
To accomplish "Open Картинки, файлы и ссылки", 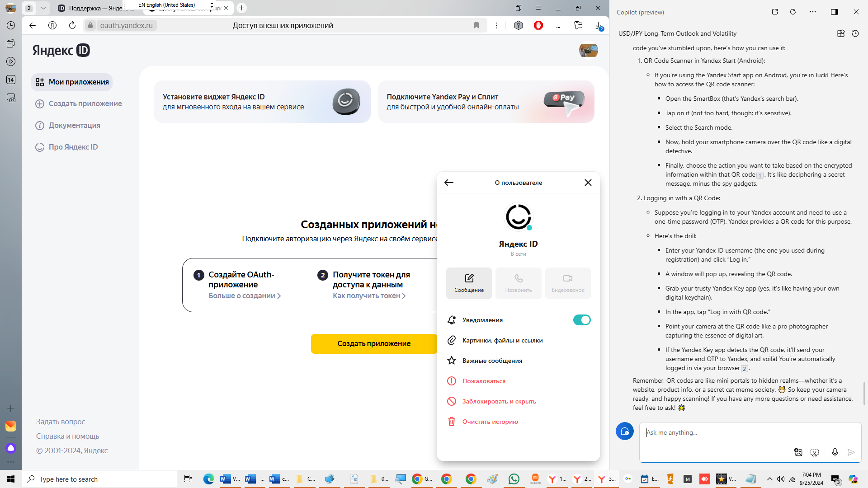I will point(519,340).
